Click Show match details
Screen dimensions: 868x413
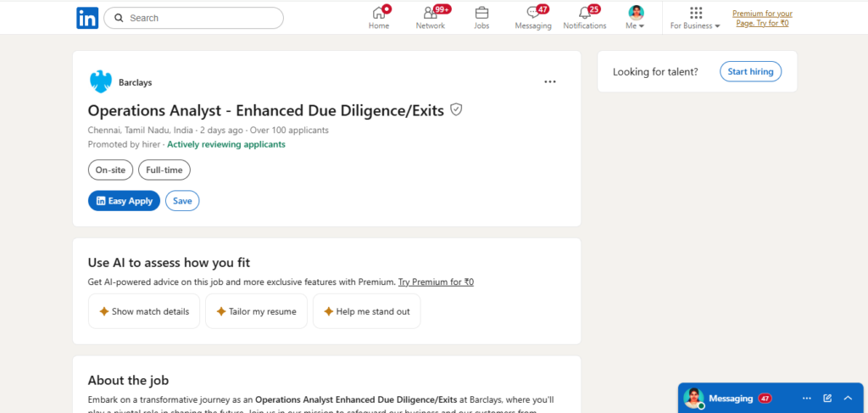144,311
